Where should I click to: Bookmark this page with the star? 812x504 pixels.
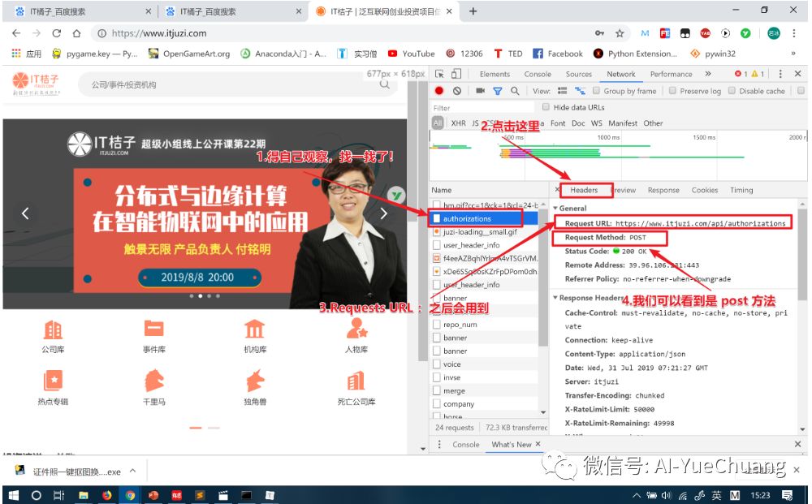pyautogui.click(x=620, y=33)
